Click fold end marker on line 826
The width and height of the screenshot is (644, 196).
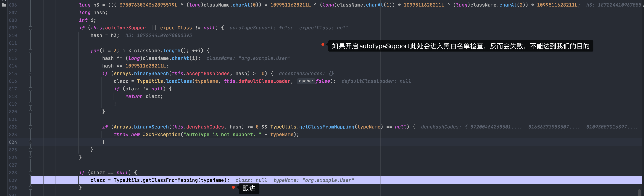pos(30,158)
